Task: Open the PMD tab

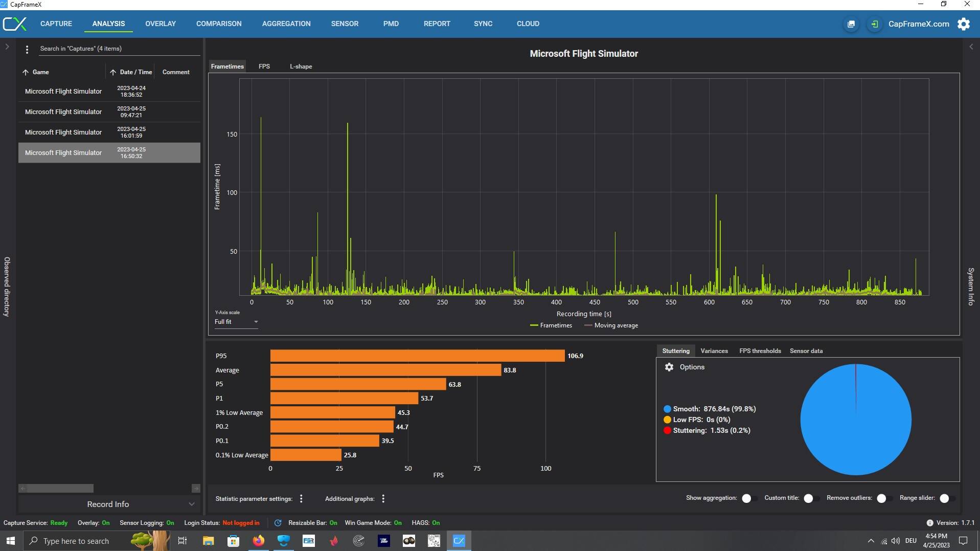Action: click(391, 24)
